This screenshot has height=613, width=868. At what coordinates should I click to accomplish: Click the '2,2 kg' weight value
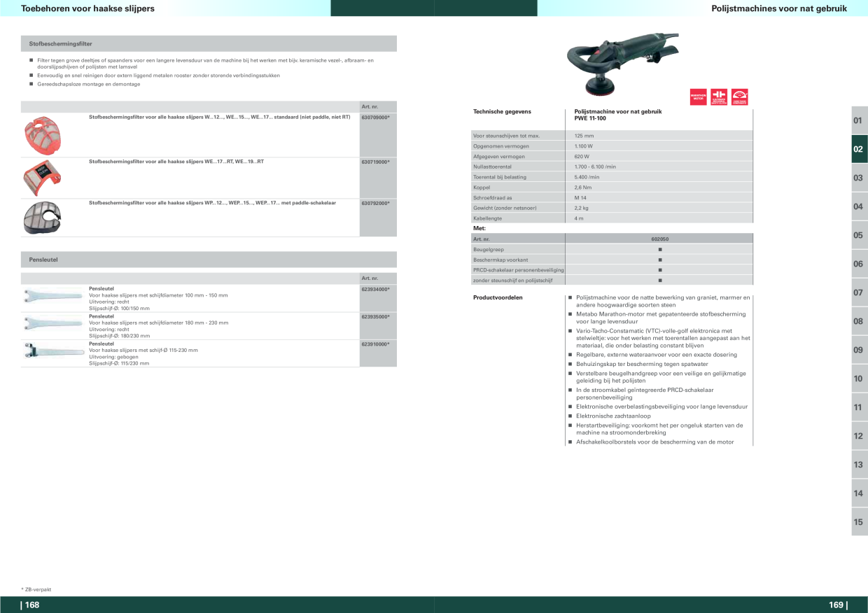pos(582,208)
